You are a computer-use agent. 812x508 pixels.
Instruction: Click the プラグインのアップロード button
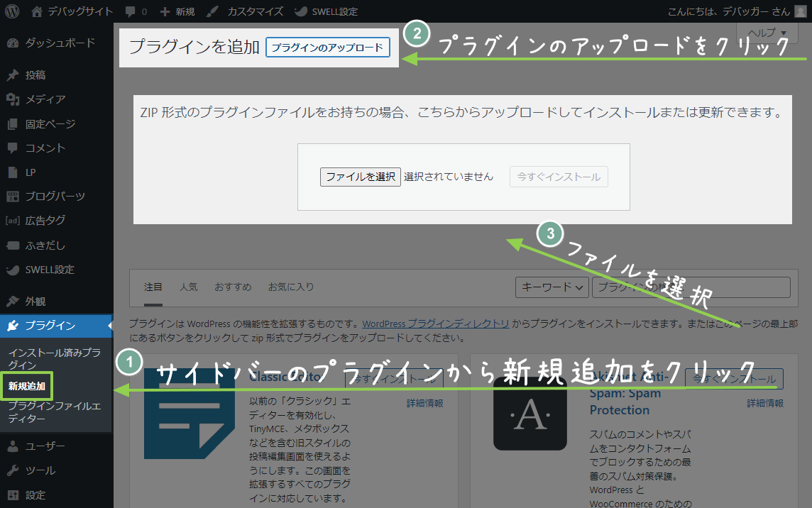(x=327, y=48)
